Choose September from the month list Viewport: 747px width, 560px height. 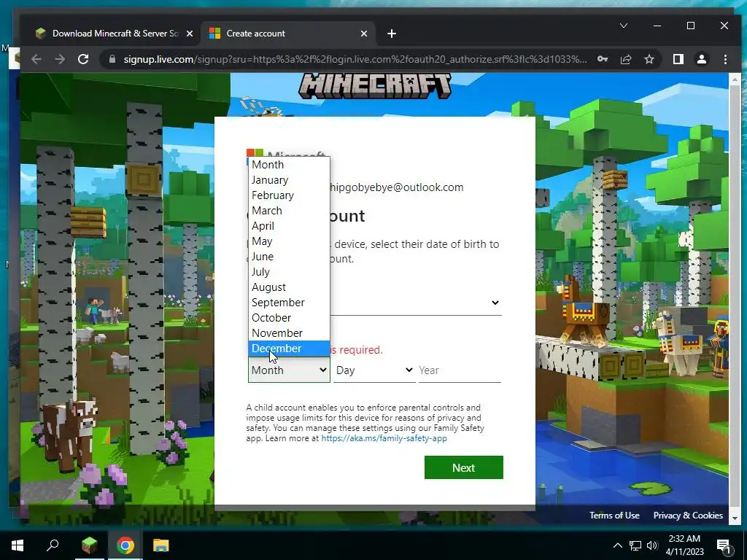coord(289,303)
